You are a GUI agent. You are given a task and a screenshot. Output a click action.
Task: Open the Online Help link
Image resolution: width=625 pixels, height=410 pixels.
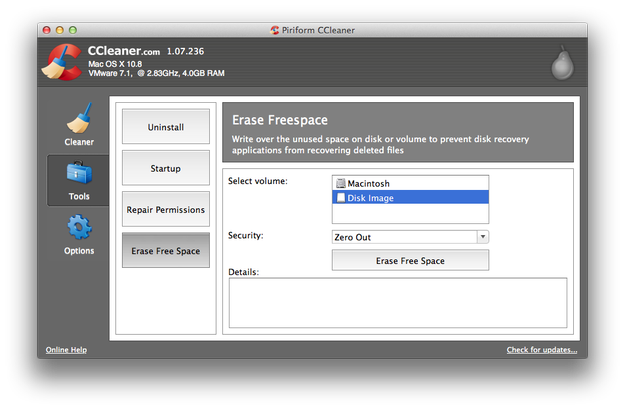pyautogui.click(x=66, y=349)
